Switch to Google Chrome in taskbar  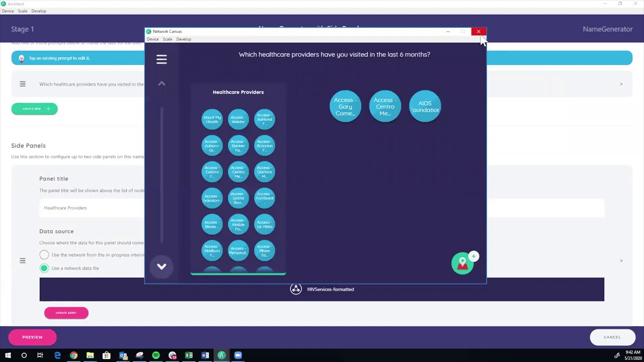pyautogui.click(x=73, y=355)
